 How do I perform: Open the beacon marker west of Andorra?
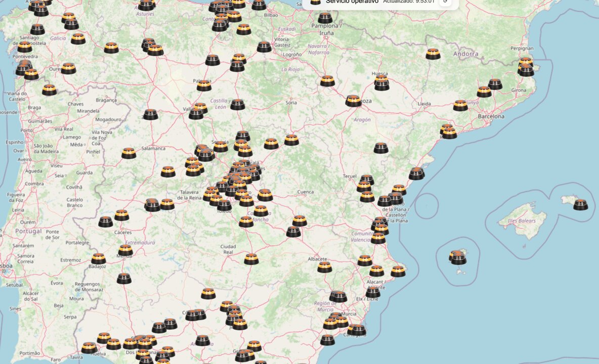tap(433, 54)
